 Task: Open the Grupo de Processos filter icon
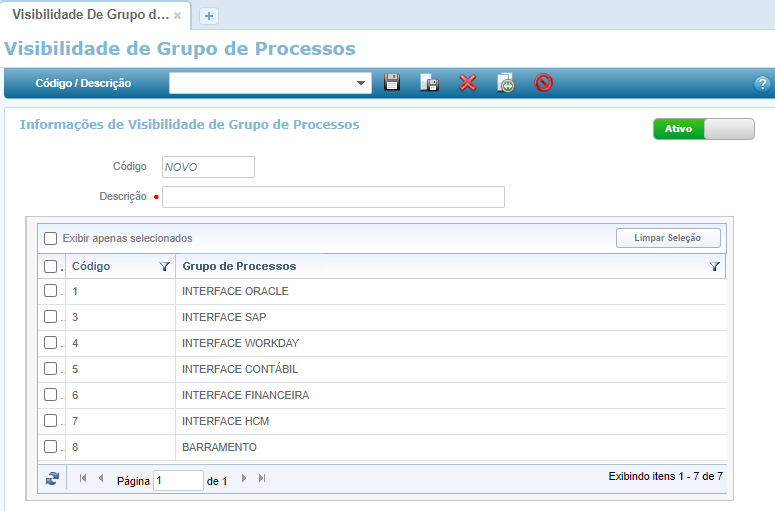click(x=714, y=267)
